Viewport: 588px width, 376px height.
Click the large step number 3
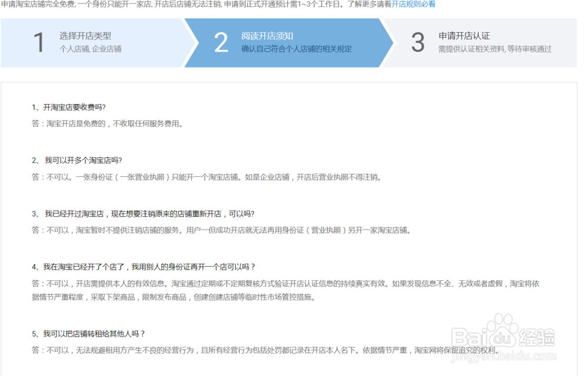[417, 42]
